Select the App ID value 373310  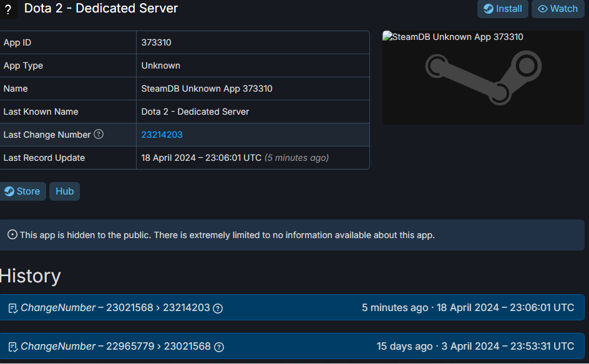pyautogui.click(x=156, y=42)
